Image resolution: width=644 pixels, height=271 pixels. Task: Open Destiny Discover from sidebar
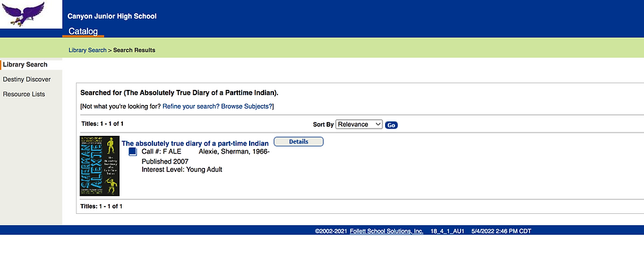point(27,79)
